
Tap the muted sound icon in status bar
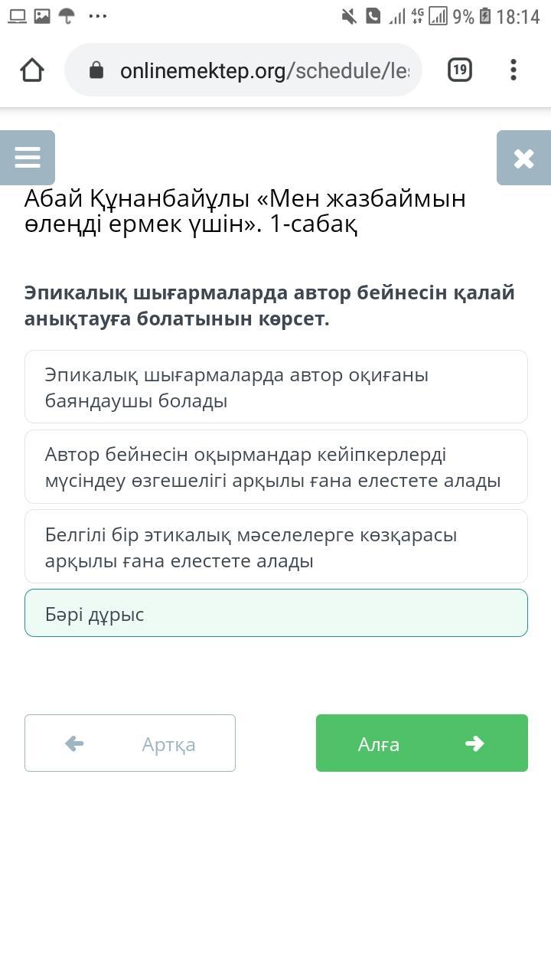tap(349, 16)
